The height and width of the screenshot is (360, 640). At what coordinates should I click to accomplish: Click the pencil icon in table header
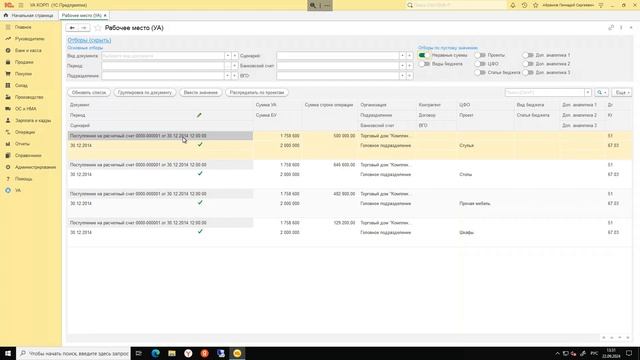pos(199,115)
